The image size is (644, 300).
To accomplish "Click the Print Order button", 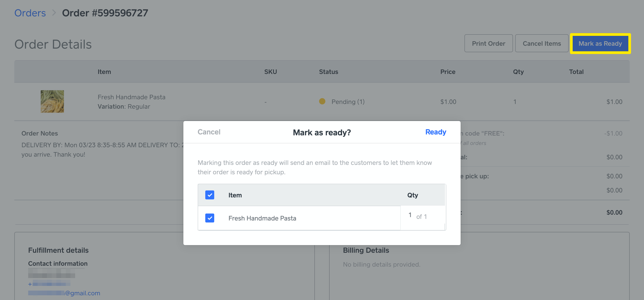I will coord(488,43).
